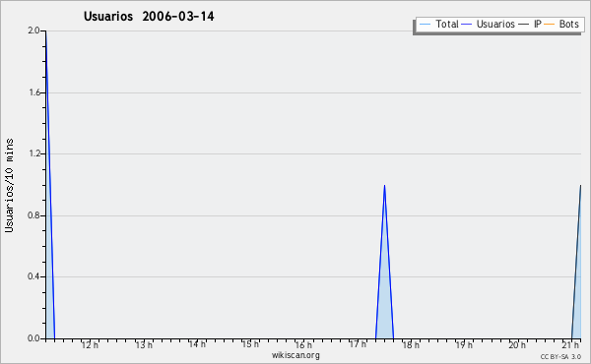This screenshot has height=364, width=591.
Task: Click the Bots legend entry
Action: point(561,24)
